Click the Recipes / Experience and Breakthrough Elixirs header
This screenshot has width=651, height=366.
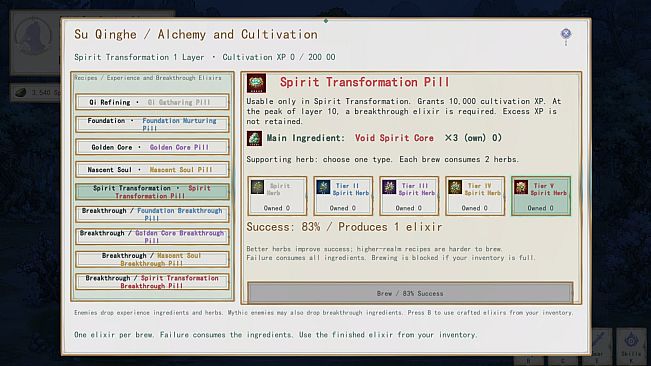[x=148, y=78]
